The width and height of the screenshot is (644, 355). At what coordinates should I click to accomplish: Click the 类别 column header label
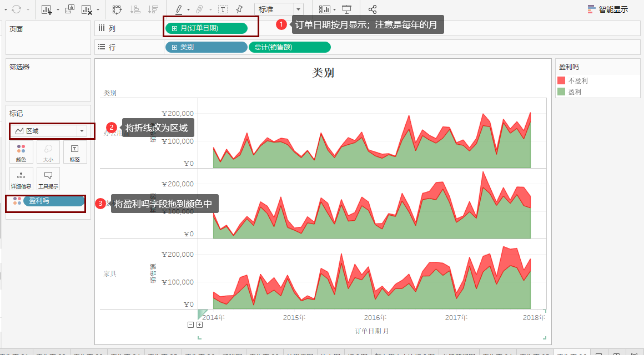pyautogui.click(x=110, y=93)
